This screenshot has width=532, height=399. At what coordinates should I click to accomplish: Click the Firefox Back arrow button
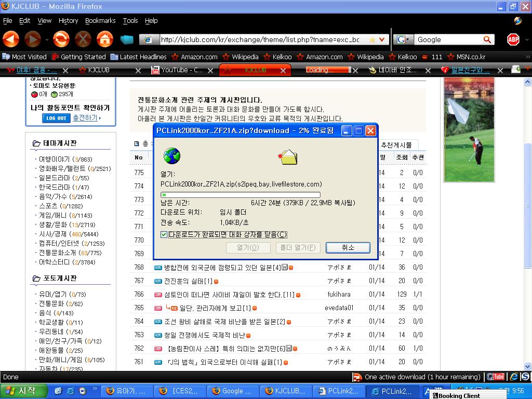coord(11,39)
